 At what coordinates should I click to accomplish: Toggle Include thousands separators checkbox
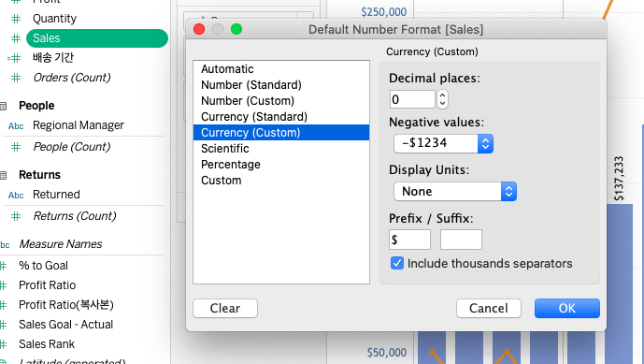[396, 263]
